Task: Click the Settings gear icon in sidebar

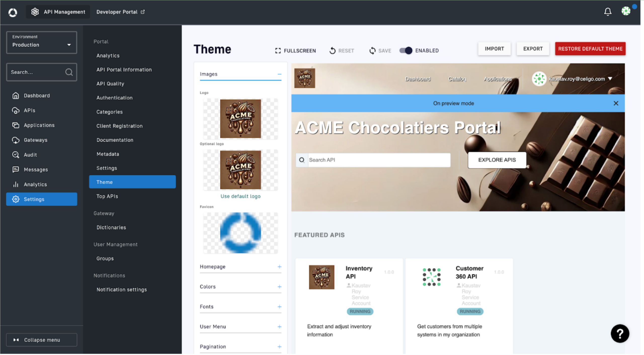Action: (x=16, y=199)
